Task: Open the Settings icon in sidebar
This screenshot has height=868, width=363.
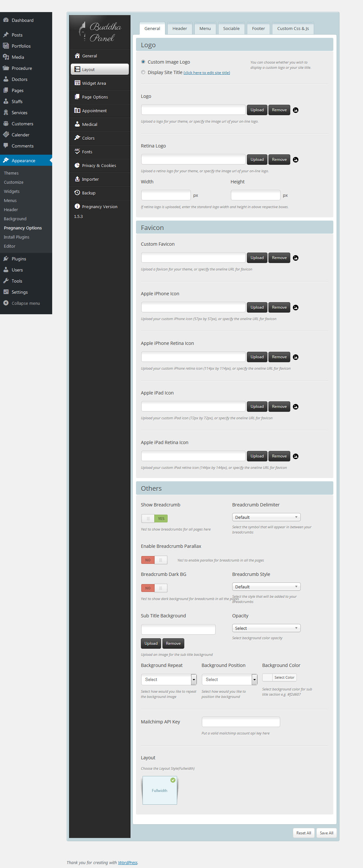Action: click(x=6, y=292)
